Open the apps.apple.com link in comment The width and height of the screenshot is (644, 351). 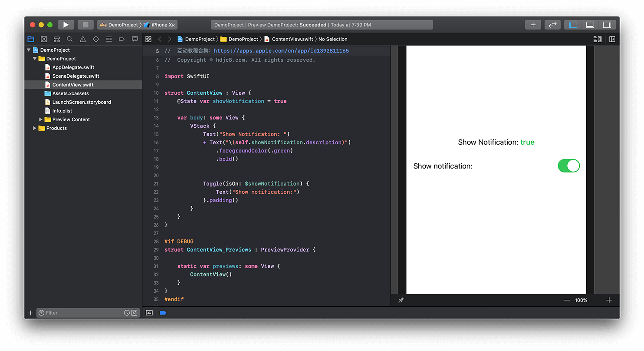pos(281,51)
